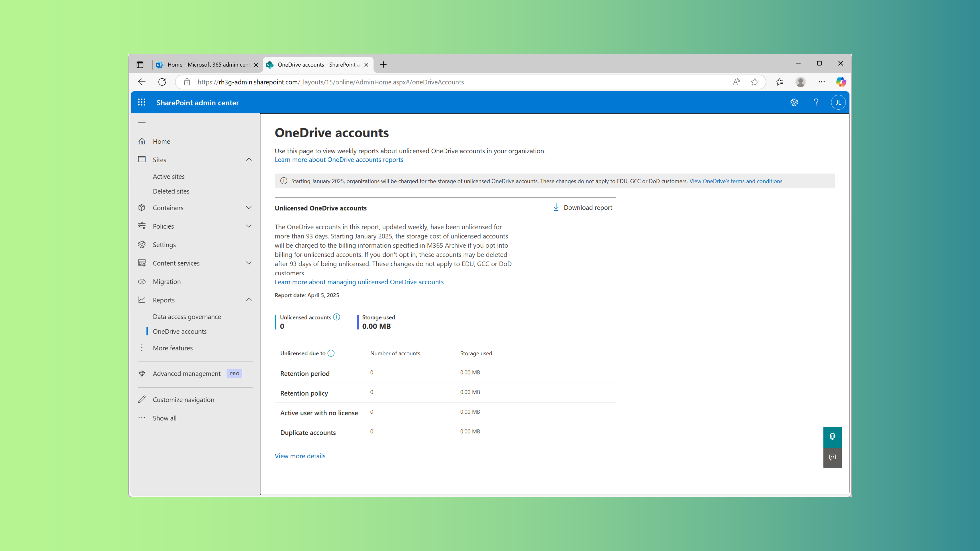Open the SharePoint admin center settings gear
This screenshot has height=551, width=980.
[794, 102]
